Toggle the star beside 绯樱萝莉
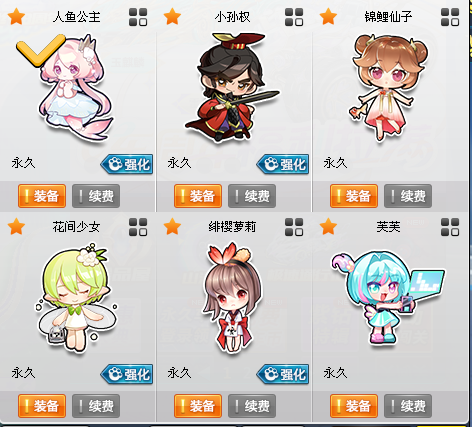 tap(172, 226)
